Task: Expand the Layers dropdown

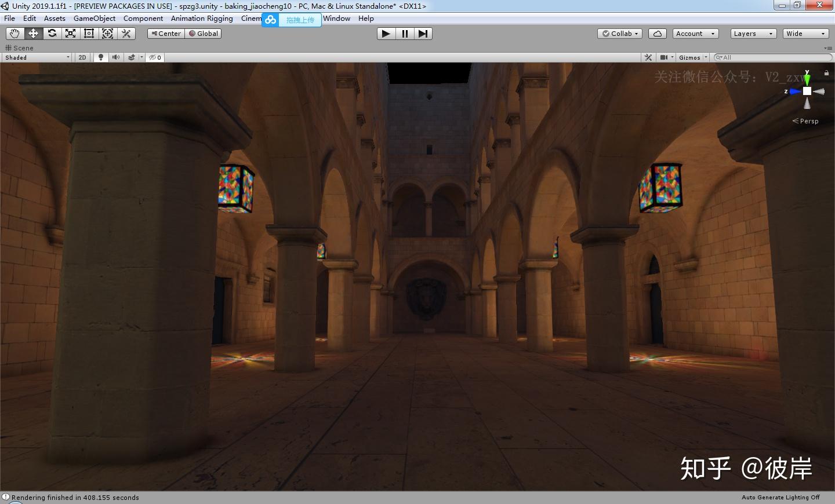Action: click(753, 34)
